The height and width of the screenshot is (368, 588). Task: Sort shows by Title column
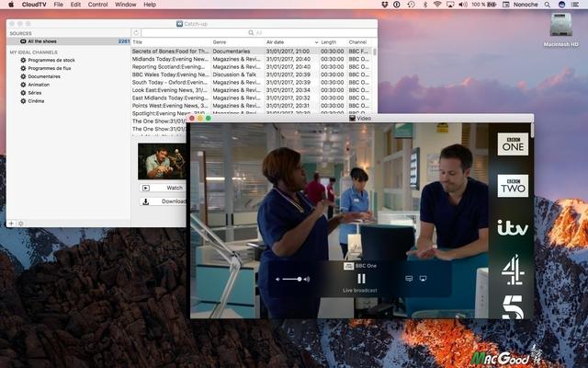click(171, 42)
